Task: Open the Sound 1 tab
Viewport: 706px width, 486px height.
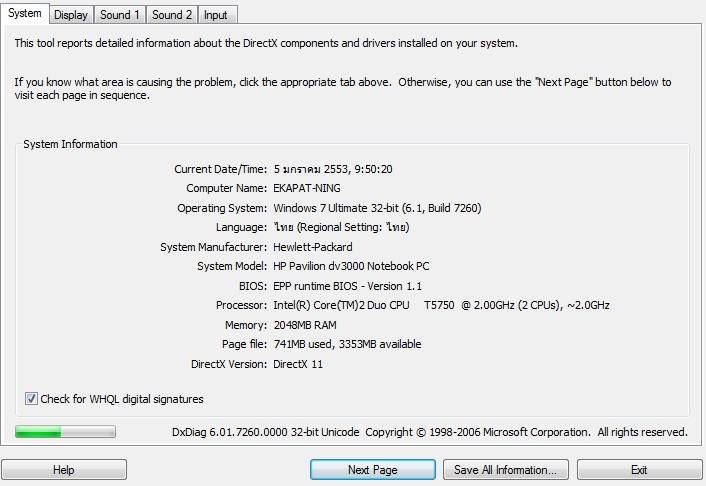Action: coord(119,15)
